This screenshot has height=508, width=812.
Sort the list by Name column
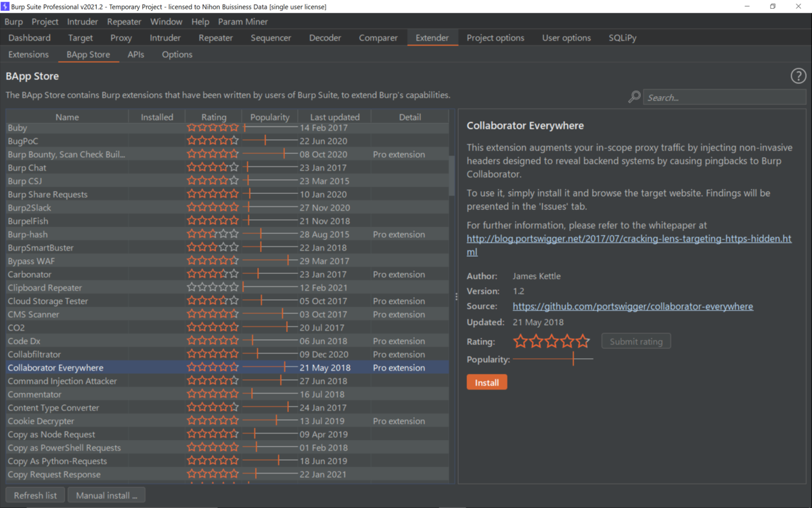[x=67, y=117]
